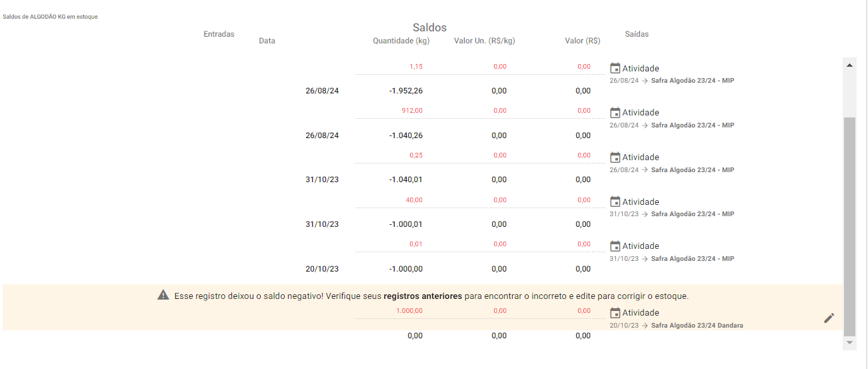The height and width of the screenshot is (369, 868).
Task: Open calendar icon for the 40,00 kg activity
Action: pos(615,202)
